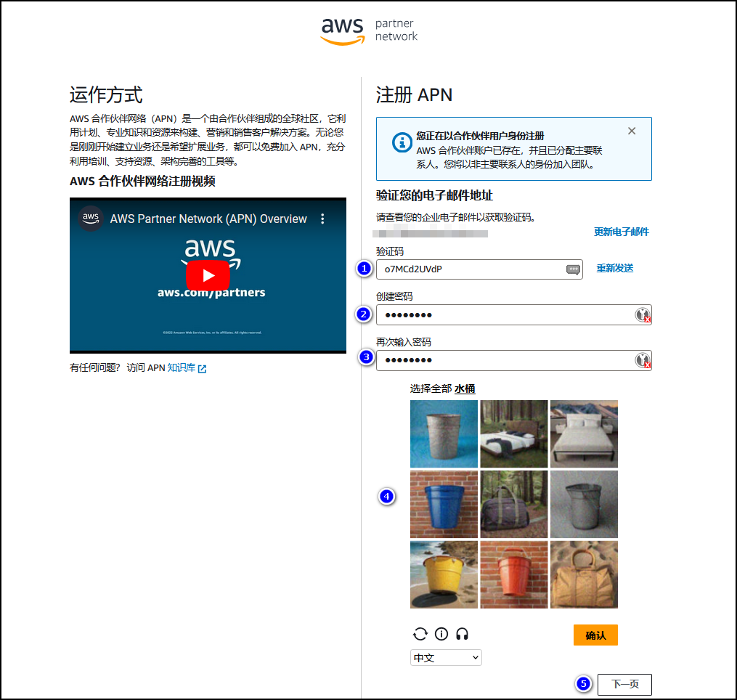Click the 下一页 button
The height and width of the screenshot is (700, 737).
coord(624,685)
